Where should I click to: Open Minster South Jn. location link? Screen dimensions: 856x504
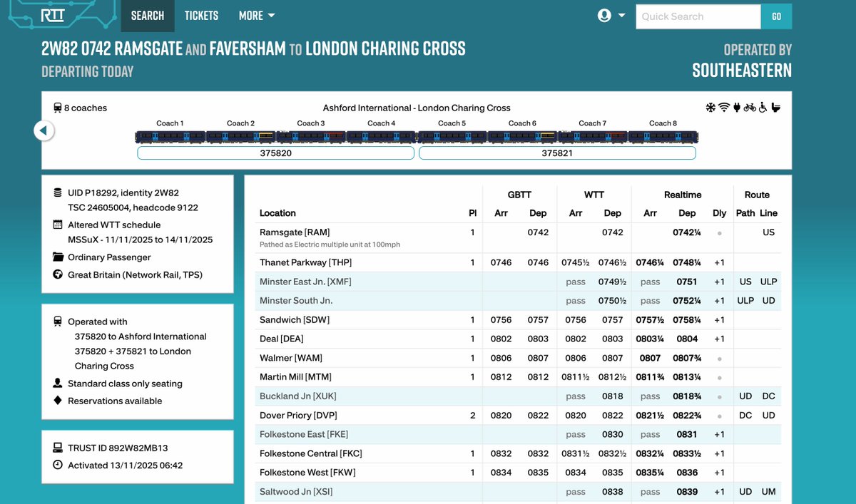pyautogui.click(x=296, y=301)
